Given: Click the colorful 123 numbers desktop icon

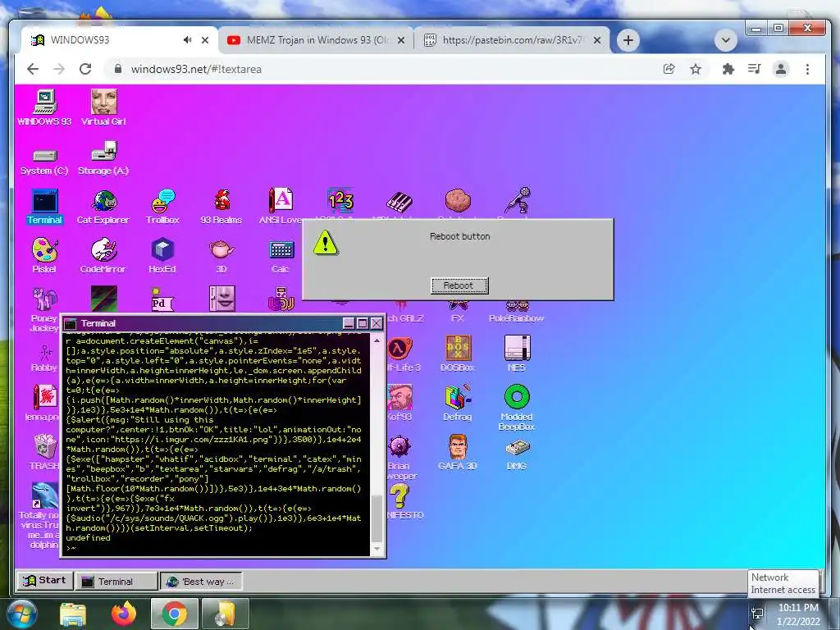Looking at the screenshot, I should (x=340, y=202).
